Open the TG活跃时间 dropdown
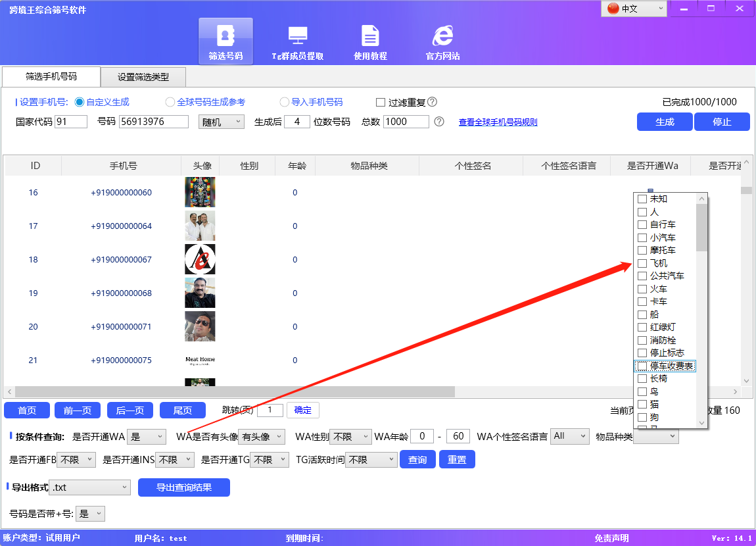756x546 pixels. pyautogui.click(x=371, y=459)
